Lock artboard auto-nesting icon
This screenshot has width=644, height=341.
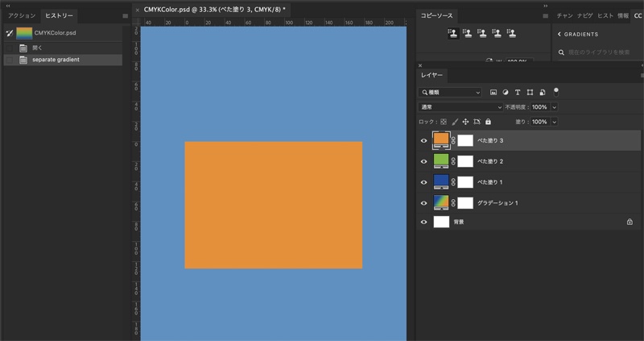477,122
